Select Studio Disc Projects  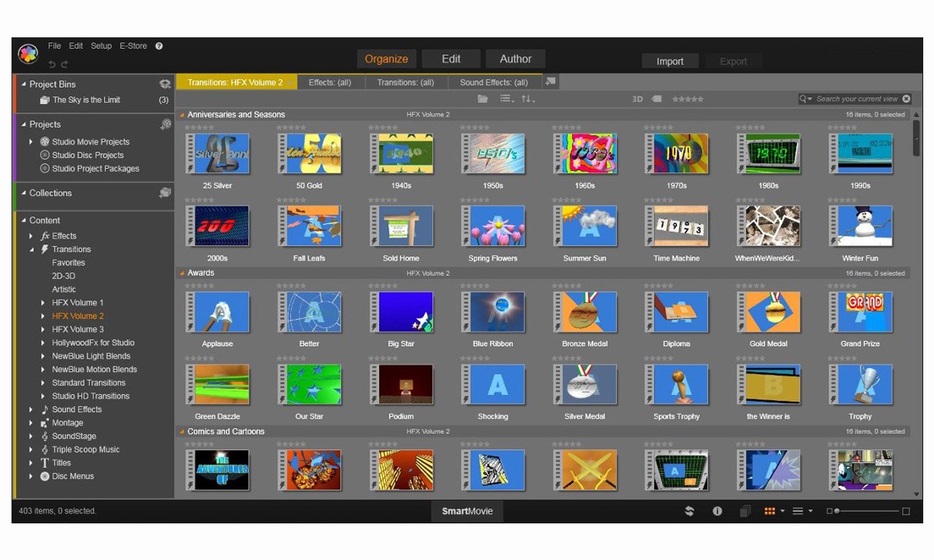[88, 155]
